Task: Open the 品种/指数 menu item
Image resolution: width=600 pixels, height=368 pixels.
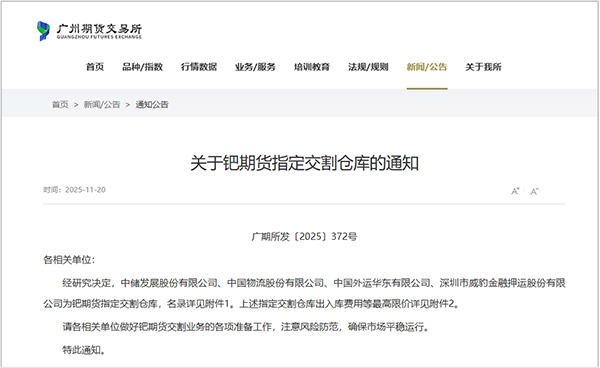Action: point(142,67)
